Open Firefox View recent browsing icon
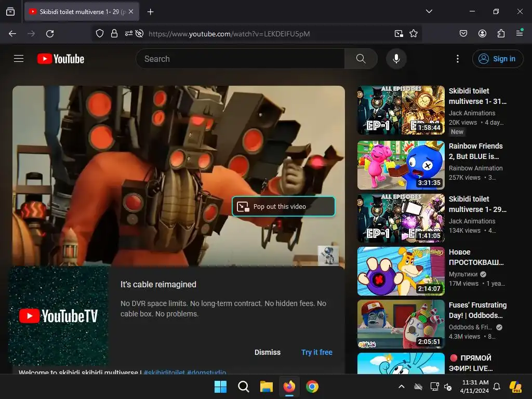This screenshot has height=399, width=532. (x=10, y=11)
